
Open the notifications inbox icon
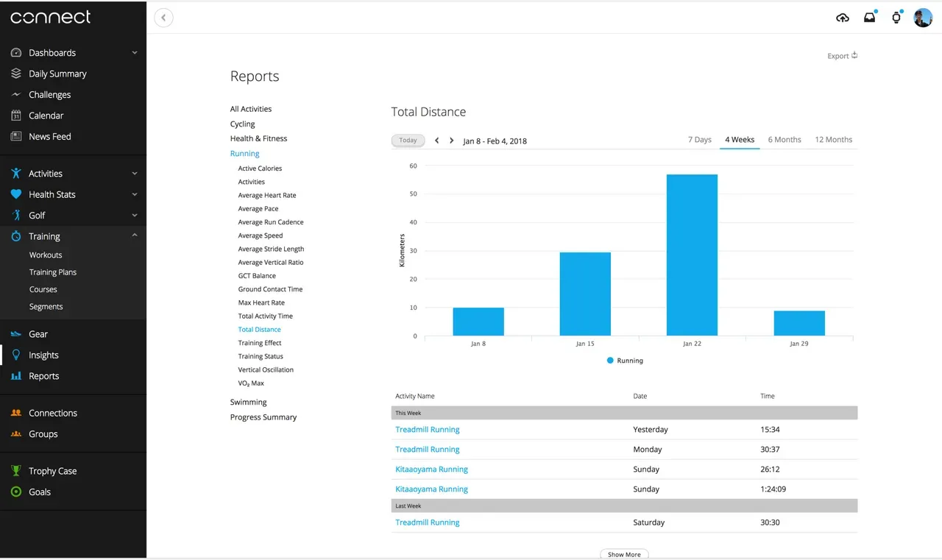pos(869,18)
